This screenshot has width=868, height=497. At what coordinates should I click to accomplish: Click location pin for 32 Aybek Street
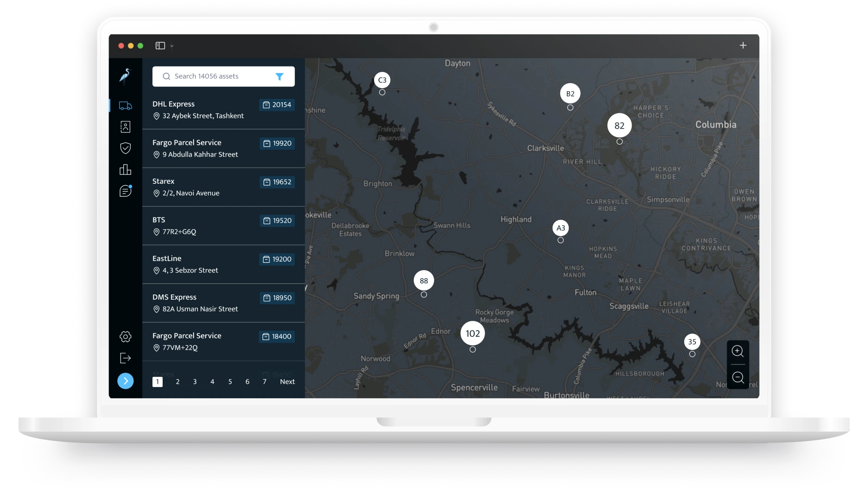pos(157,116)
